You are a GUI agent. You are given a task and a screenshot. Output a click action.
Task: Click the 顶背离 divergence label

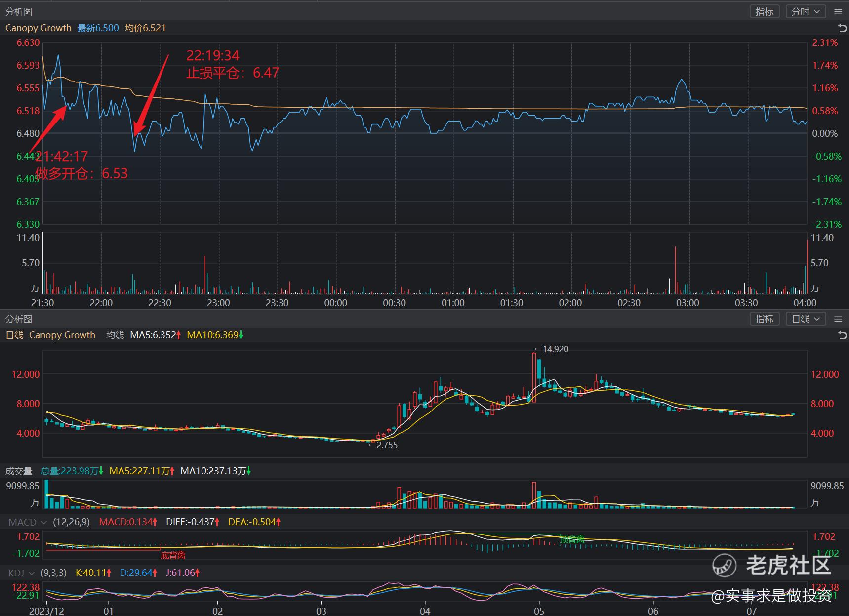(572, 540)
